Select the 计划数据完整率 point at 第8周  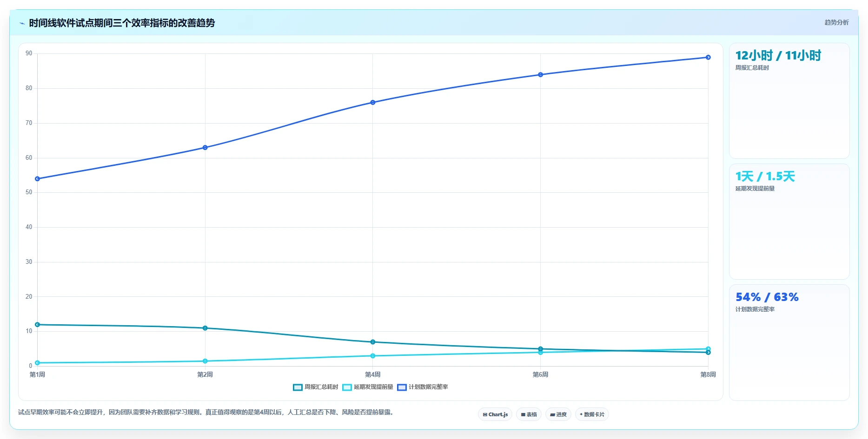pos(708,58)
